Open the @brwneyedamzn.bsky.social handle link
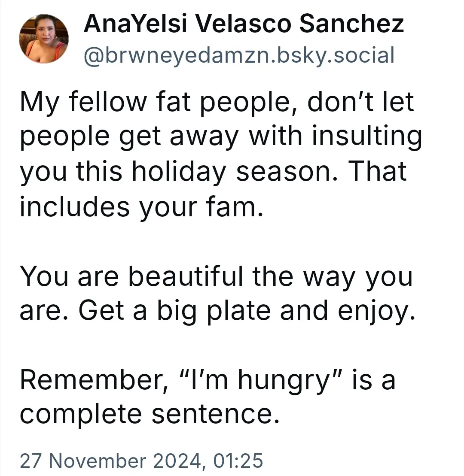Viewport: 464px width, 476px height. pyautogui.click(x=239, y=55)
